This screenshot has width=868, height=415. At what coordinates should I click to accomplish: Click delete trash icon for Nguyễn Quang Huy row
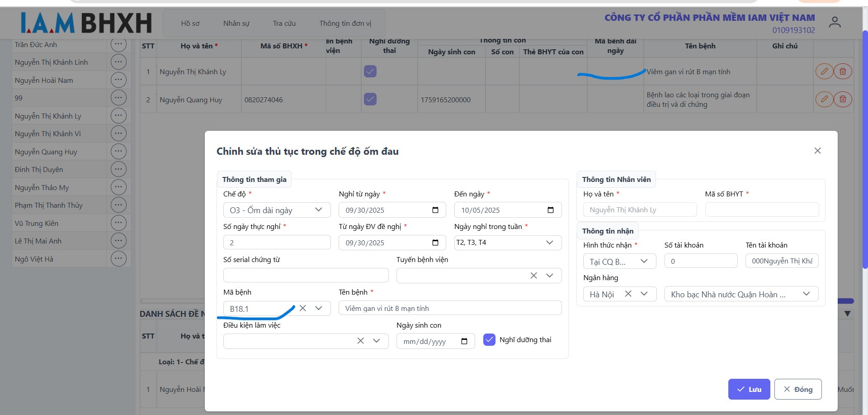point(843,99)
